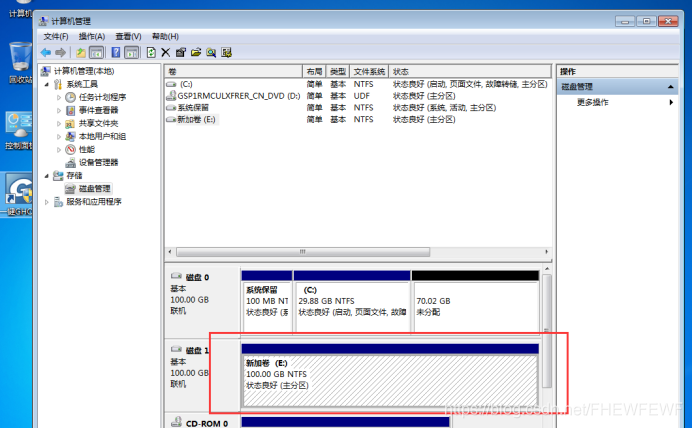693x428 pixels.
Task: Collapse the 系统工具 tree node
Action: (x=47, y=84)
